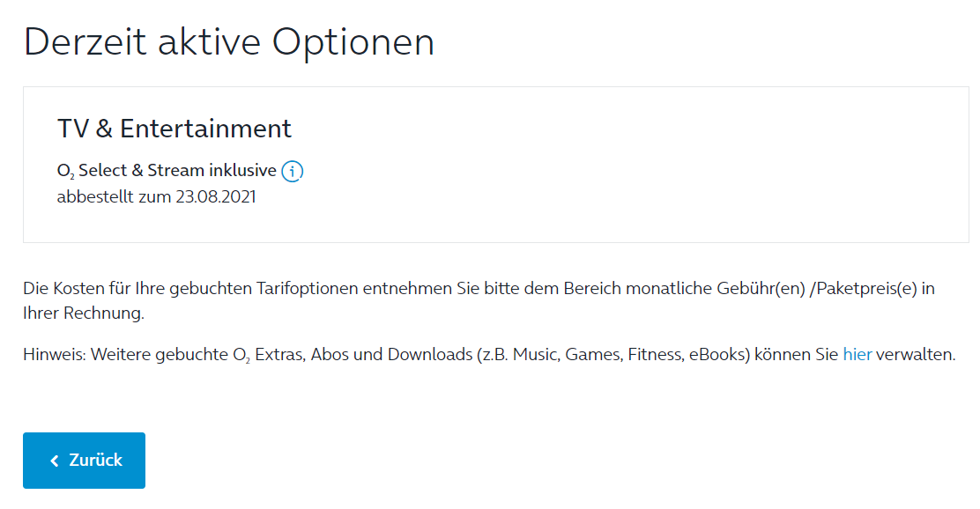This screenshot has height=509, width=980.
Task: Open the info icon beside Select & Stream
Action: [x=292, y=171]
